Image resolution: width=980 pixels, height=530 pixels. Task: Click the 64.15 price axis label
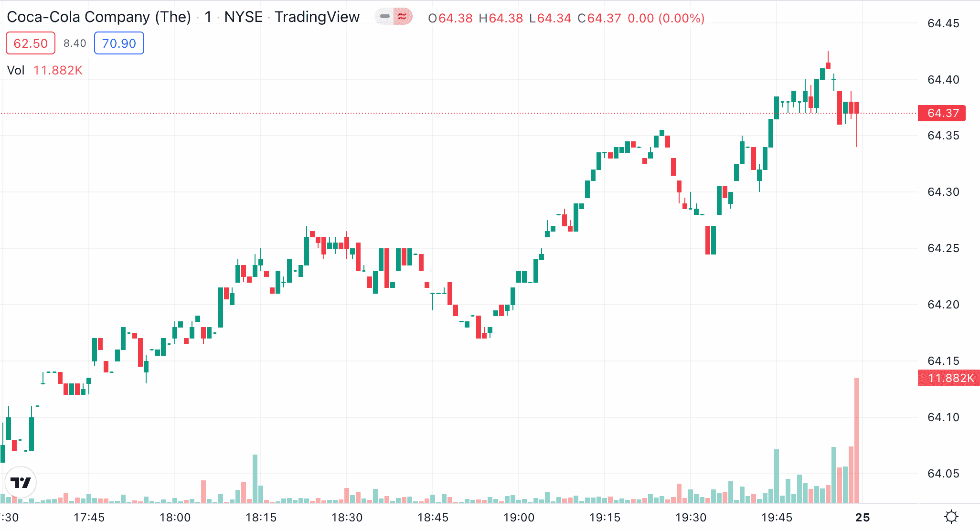coord(943,361)
